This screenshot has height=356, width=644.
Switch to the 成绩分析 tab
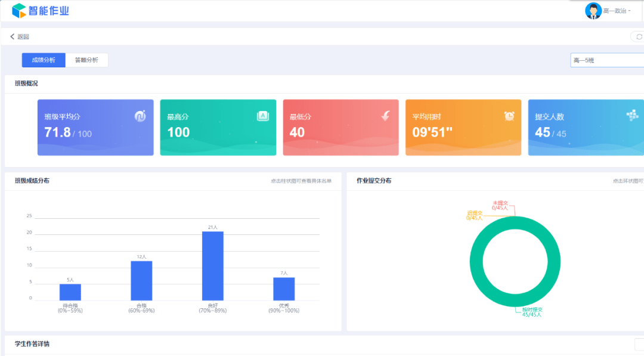click(x=44, y=60)
